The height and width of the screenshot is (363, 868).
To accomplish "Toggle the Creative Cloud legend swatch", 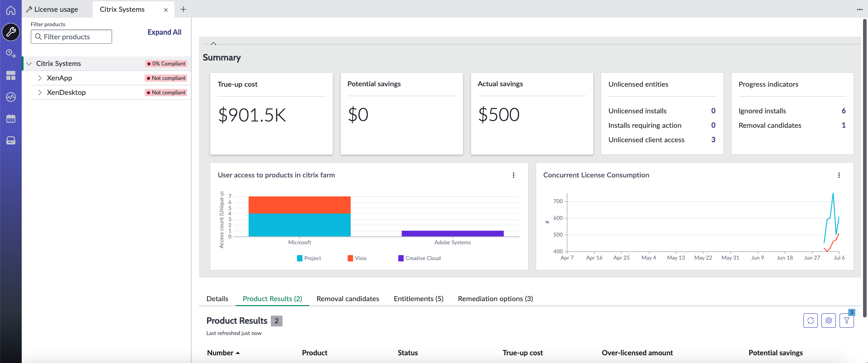I will tap(401, 258).
